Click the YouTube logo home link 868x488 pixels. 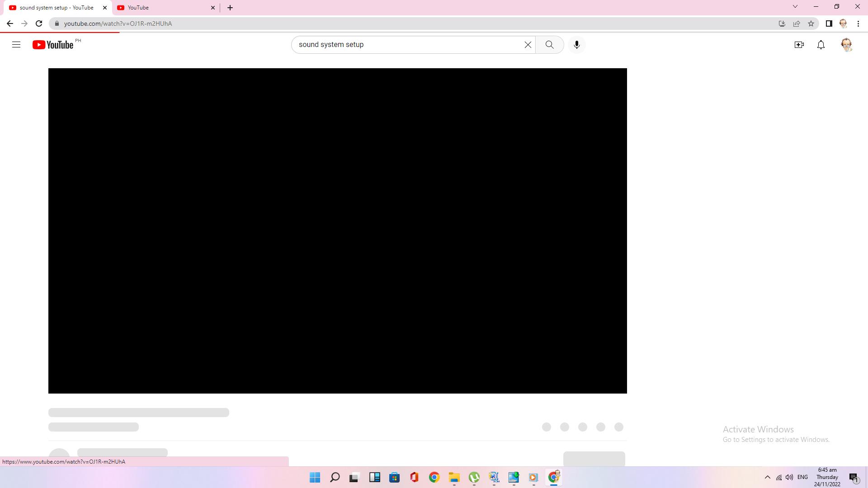tap(53, 45)
